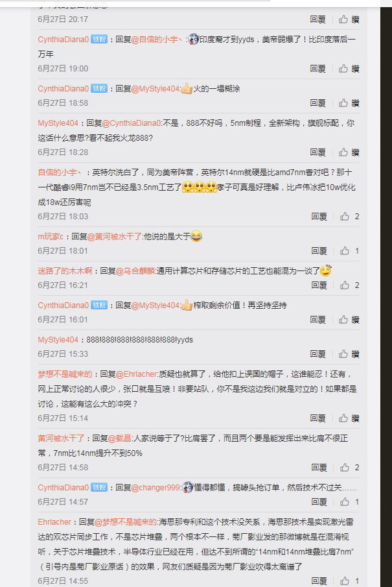392x587 pixels.
Task: Like MyStyle404's 888!888! comment at 15:33
Action: coord(349,353)
